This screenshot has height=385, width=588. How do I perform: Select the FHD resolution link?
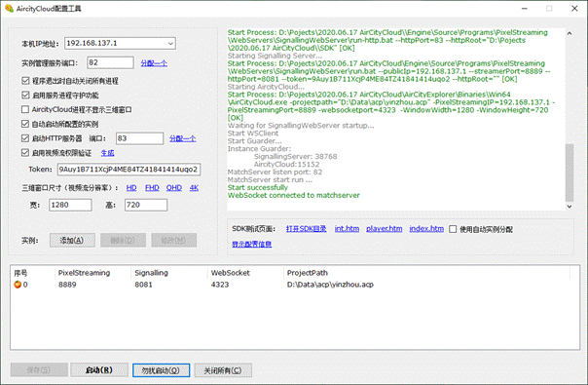point(152,187)
